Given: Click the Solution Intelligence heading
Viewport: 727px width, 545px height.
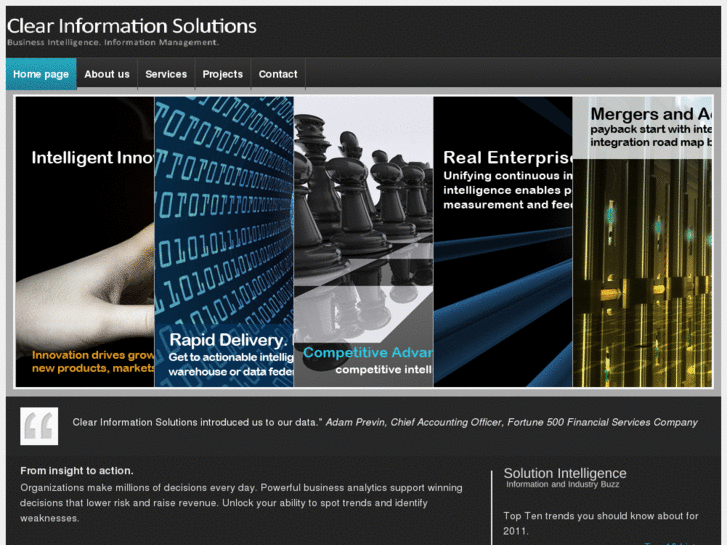Looking at the screenshot, I should [565, 473].
